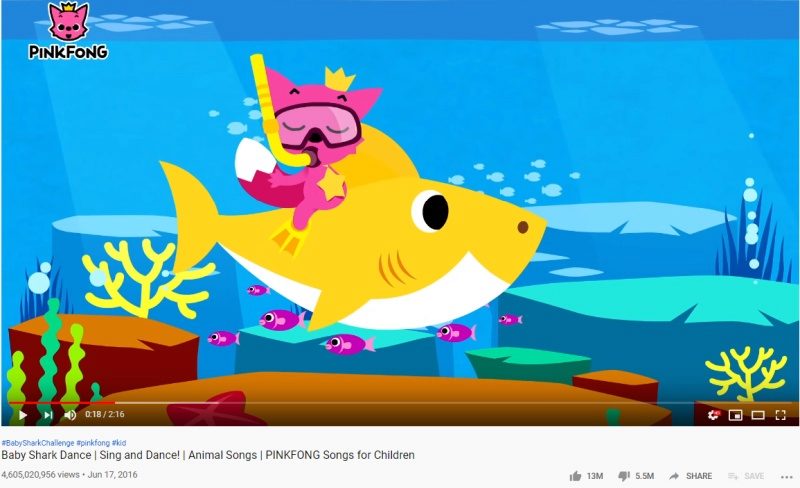Open the three-dot more actions menu
The height and width of the screenshot is (488, 800).
(x=786, y=477)
